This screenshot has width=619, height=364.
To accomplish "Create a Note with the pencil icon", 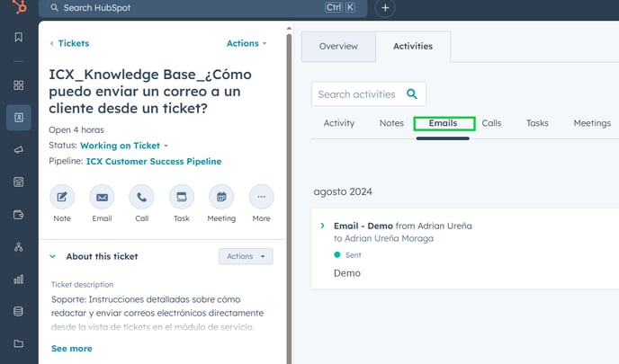I will 62,197.
